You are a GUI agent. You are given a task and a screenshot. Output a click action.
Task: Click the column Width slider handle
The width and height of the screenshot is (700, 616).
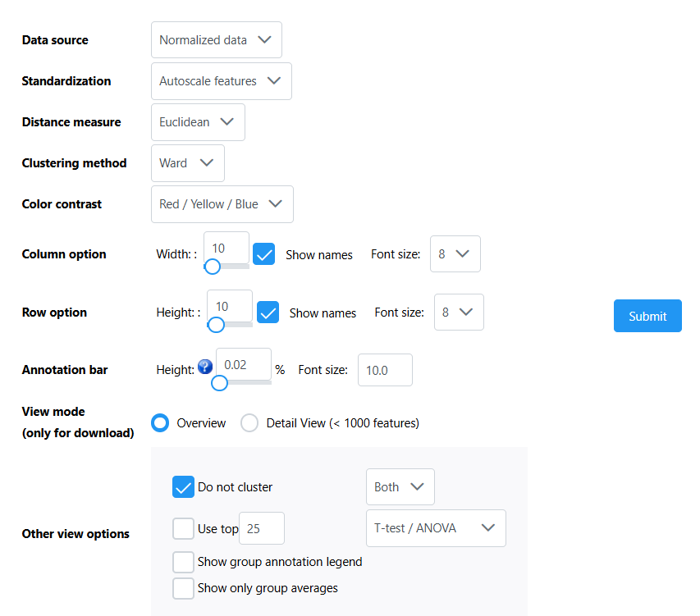pos(213,267)
